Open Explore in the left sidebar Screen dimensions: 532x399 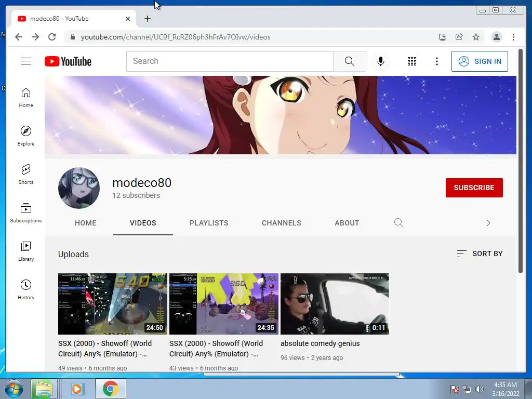(x=26, y=136)
